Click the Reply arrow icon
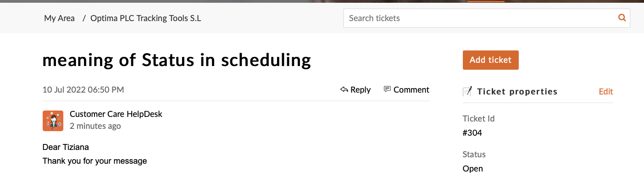The image size is (644, 177). coord(344,89)
